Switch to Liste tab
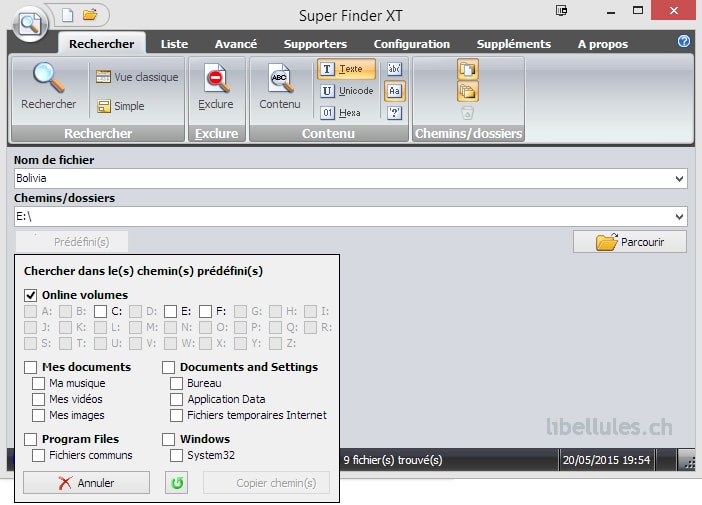Screen dimensions: 702x505 click(174, 44)
